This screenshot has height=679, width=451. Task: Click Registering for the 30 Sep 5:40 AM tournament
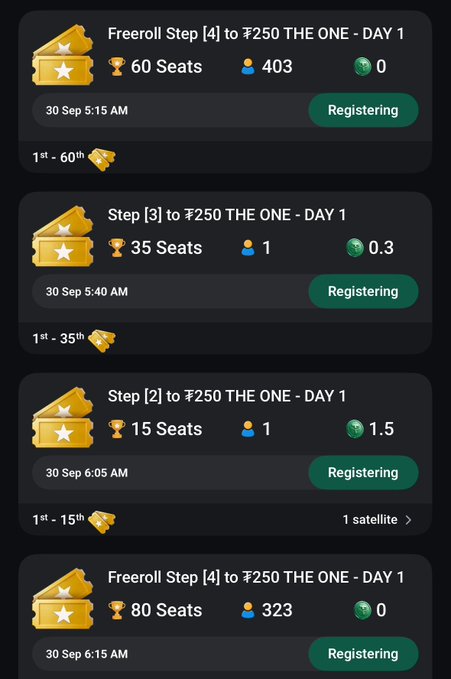tap(363, 291)
